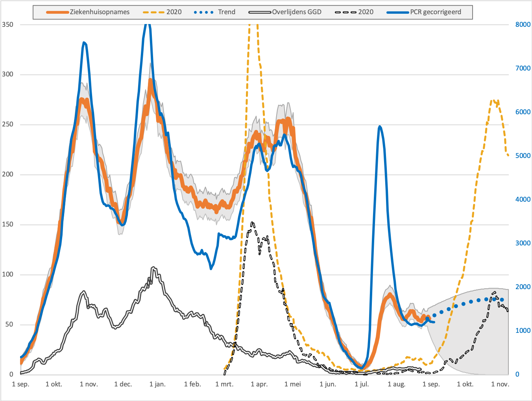Click the Overlijdens GGD legend label
The image size is (532, 401).
pos(297,12)
